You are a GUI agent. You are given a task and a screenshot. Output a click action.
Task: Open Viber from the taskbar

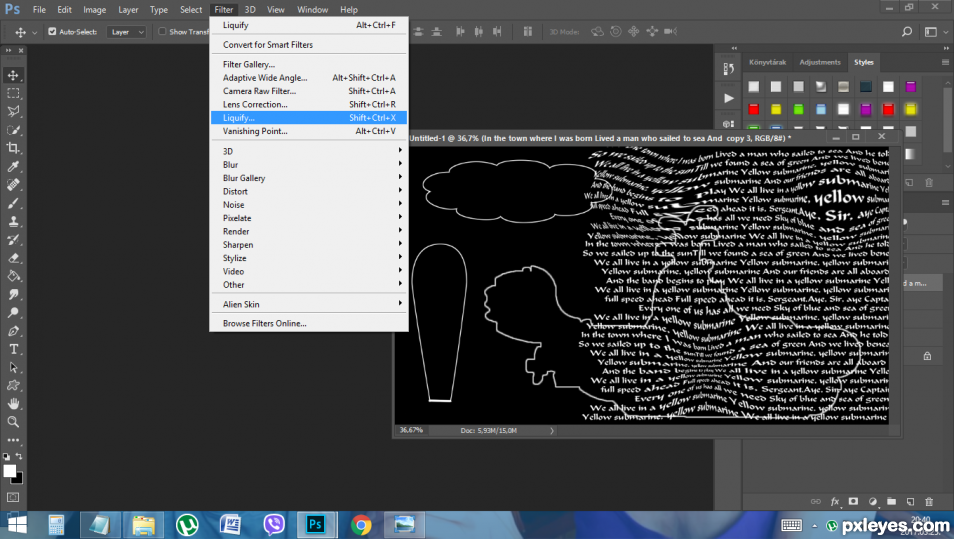pyautogui.click(x=274, y=524)
